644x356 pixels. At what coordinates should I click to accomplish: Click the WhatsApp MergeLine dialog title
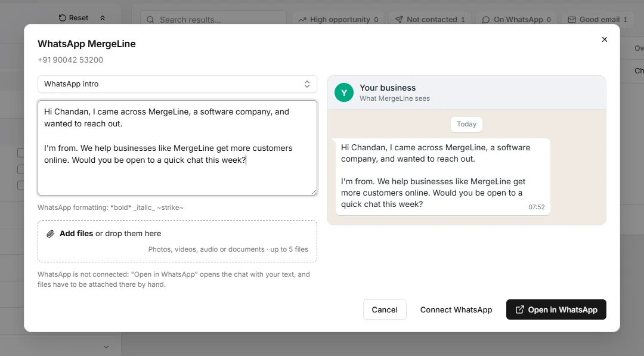coord(86,44)
